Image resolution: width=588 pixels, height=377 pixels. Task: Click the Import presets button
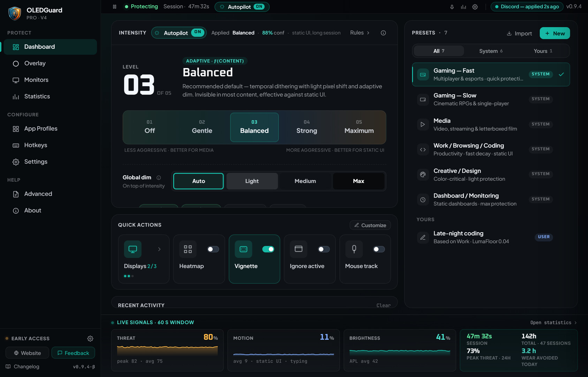[x=519, y=34]
